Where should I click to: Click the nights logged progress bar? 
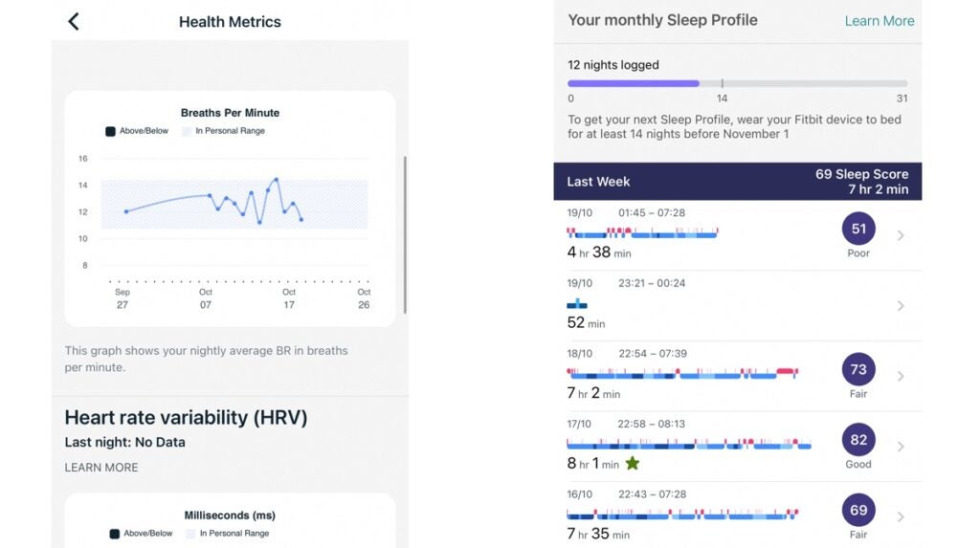tap(737, 84)
